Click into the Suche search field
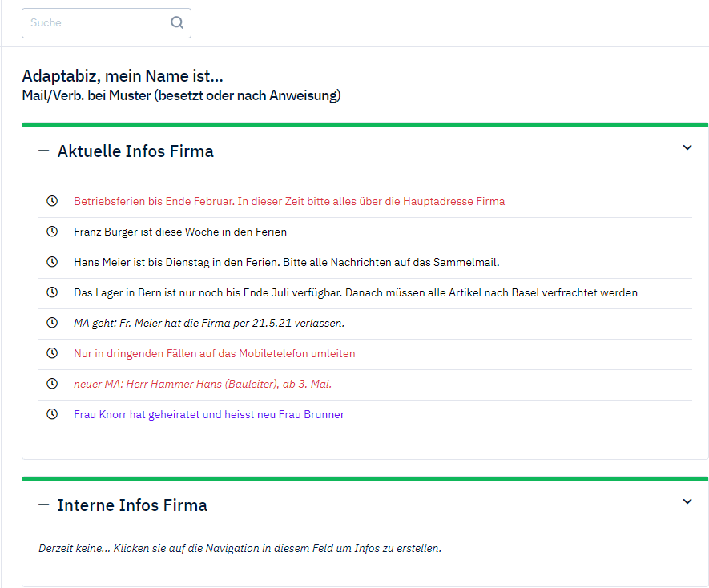 click(96, 23)
